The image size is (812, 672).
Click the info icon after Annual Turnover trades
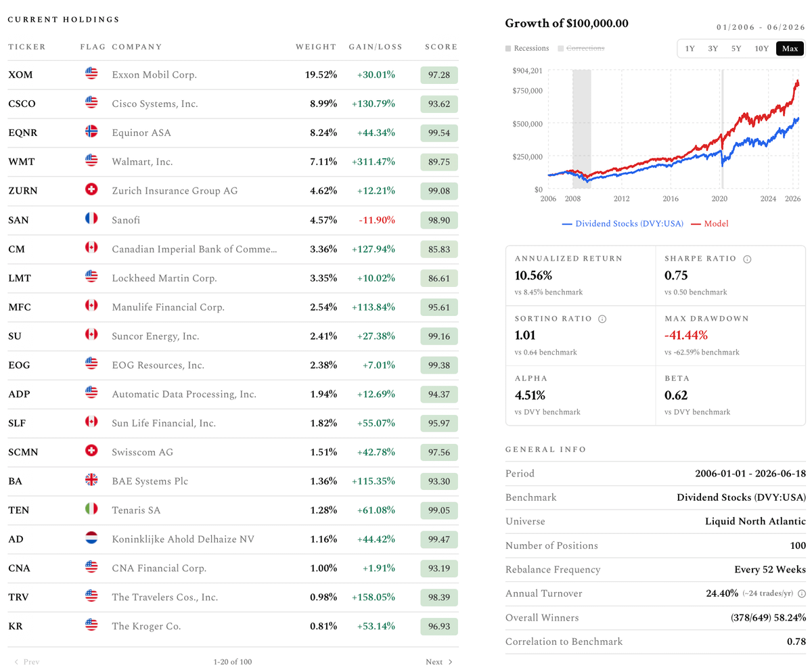802,593
